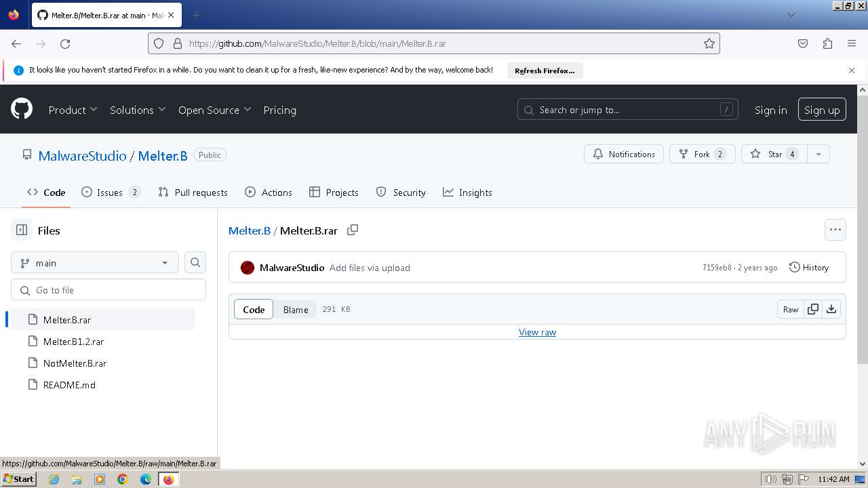The image size is (868, 488).
Task: Click the file search magnifier button
Action: coord(195,262)
